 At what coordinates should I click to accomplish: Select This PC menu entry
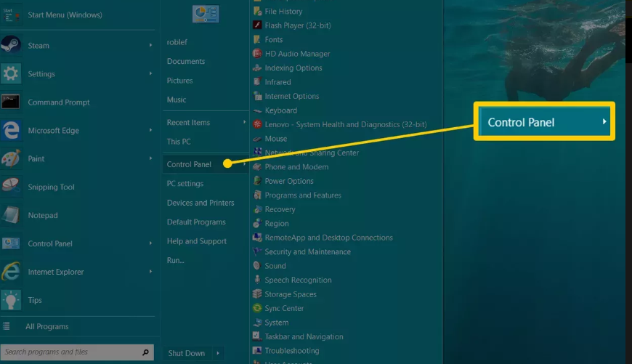coord(179,142)
